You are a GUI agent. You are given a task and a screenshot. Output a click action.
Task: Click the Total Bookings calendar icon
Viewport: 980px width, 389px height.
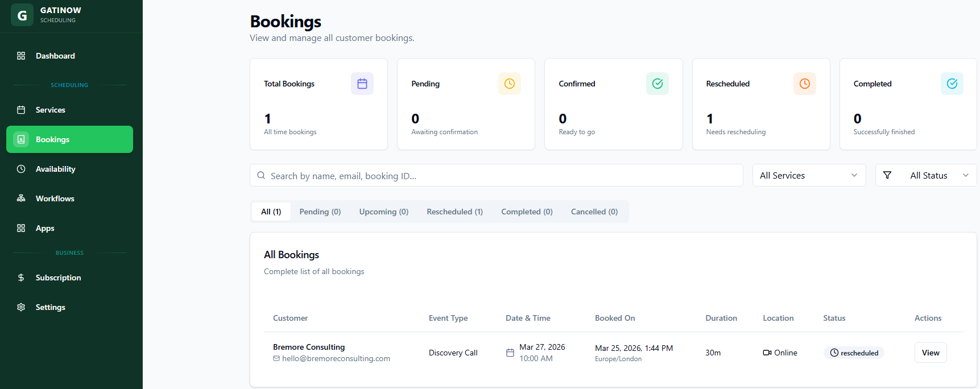point(362,84)
